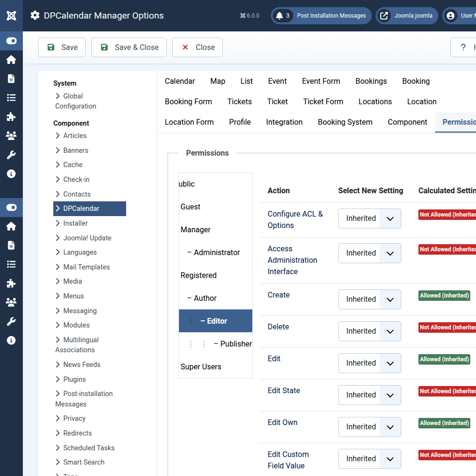
Task: Open the Delete permission Inherited dropdown
Action: (369, 331)
